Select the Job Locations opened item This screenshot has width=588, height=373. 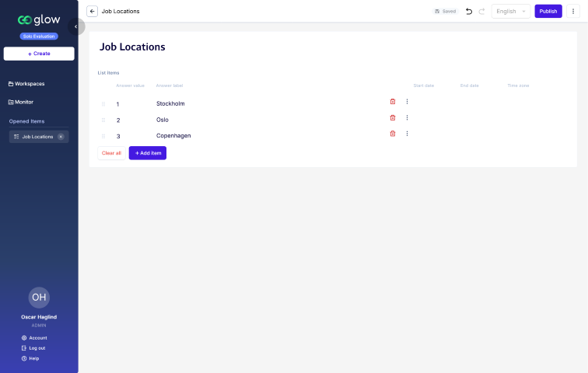37,137
